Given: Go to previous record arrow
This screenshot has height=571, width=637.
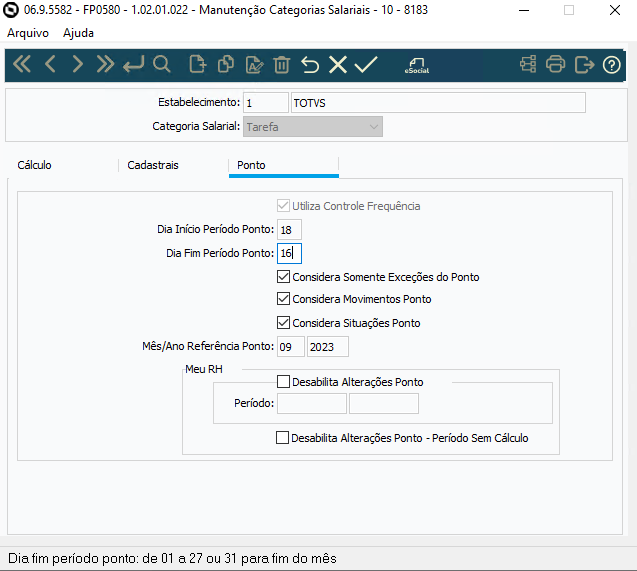Looking at the screenshot, I should [50, 65].
